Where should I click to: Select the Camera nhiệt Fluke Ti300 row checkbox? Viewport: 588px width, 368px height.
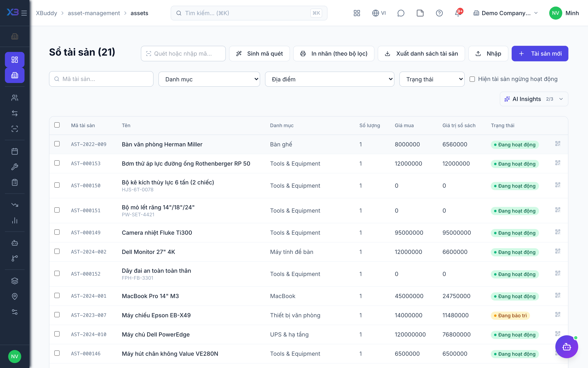[x=57, y=232]
